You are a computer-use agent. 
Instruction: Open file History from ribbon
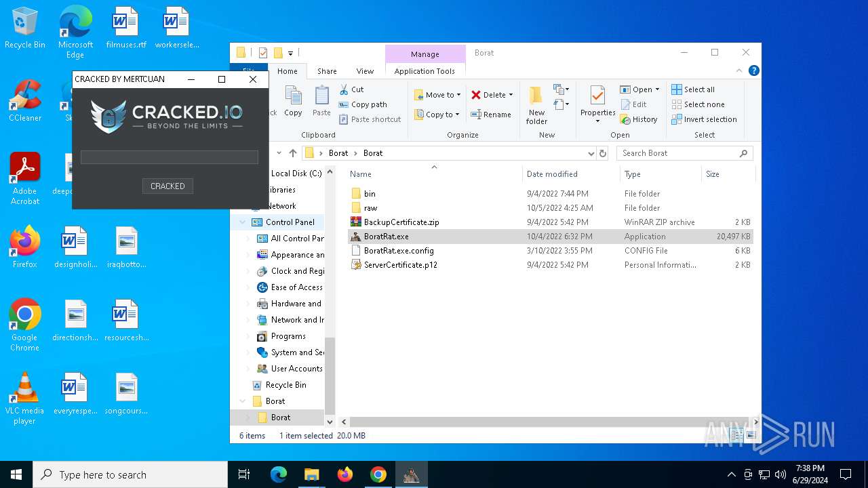tap(638, 119)
